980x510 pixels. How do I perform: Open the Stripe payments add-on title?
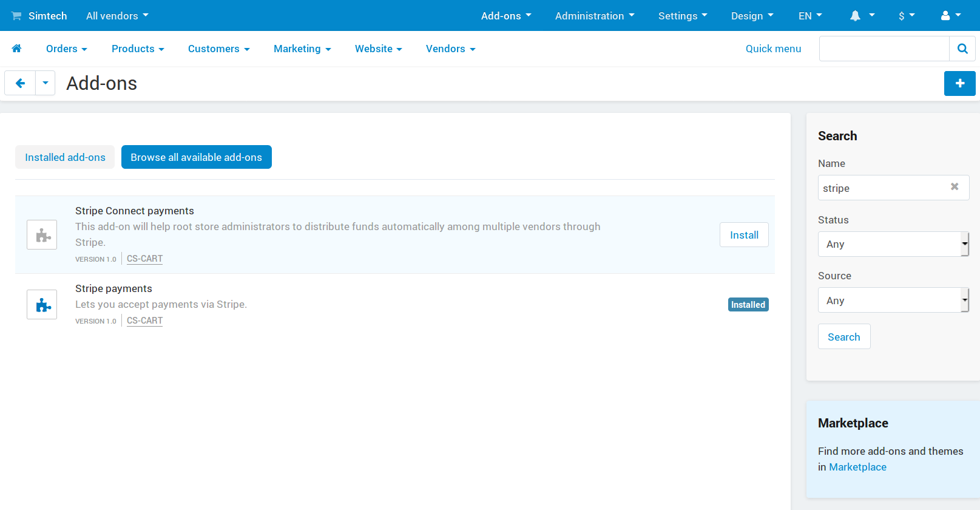pos(113,288)
